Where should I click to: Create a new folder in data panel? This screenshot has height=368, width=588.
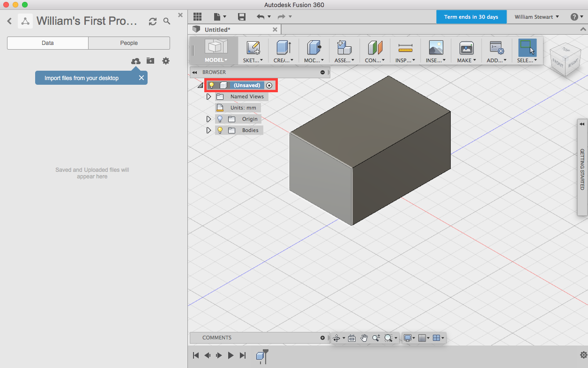(150, 61)
